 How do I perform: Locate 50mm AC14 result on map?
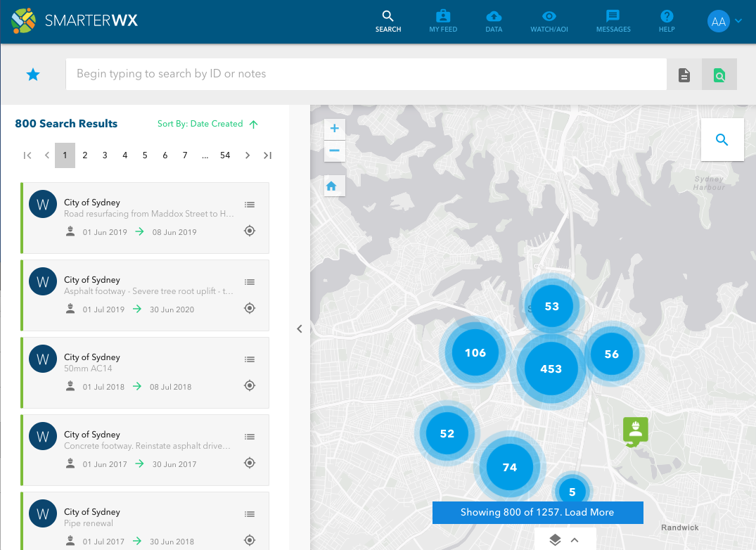[249, 385]
